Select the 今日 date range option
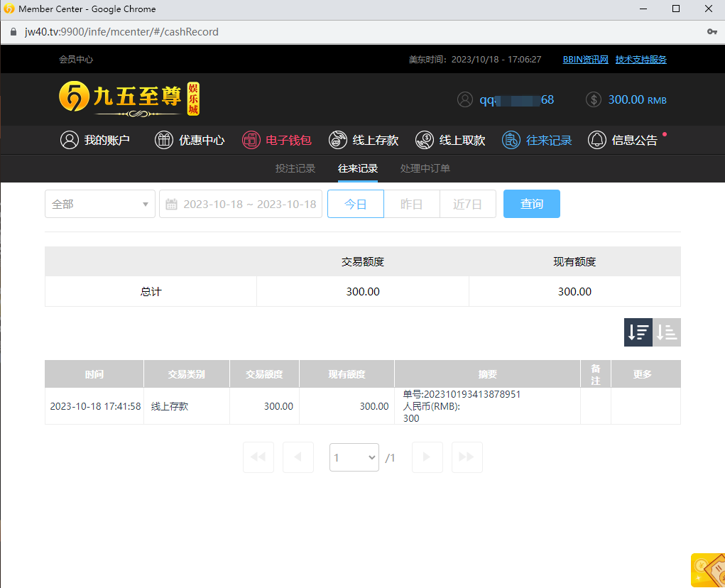 (x=355, y=204)
